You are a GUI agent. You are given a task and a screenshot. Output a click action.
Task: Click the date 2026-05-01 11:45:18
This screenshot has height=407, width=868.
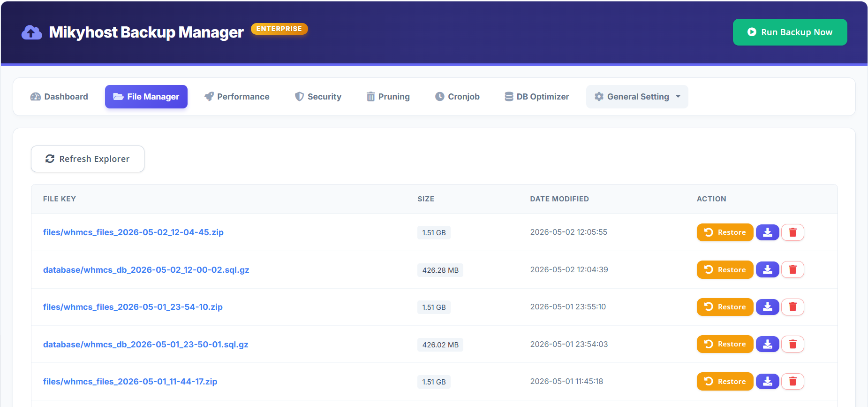pos(566,381)
